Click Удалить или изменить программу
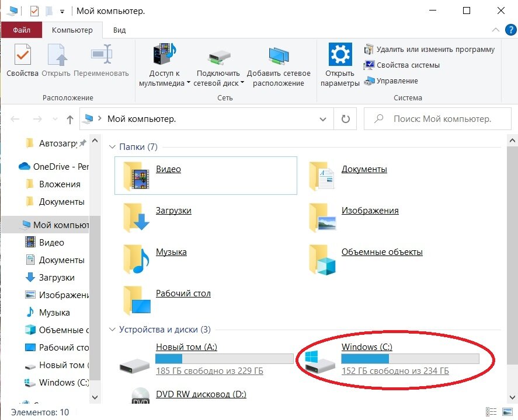 (x=429, y=50)
